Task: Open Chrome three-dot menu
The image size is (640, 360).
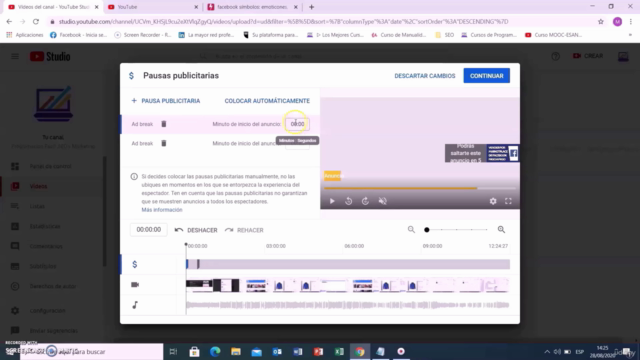Action: coord(631,22)
